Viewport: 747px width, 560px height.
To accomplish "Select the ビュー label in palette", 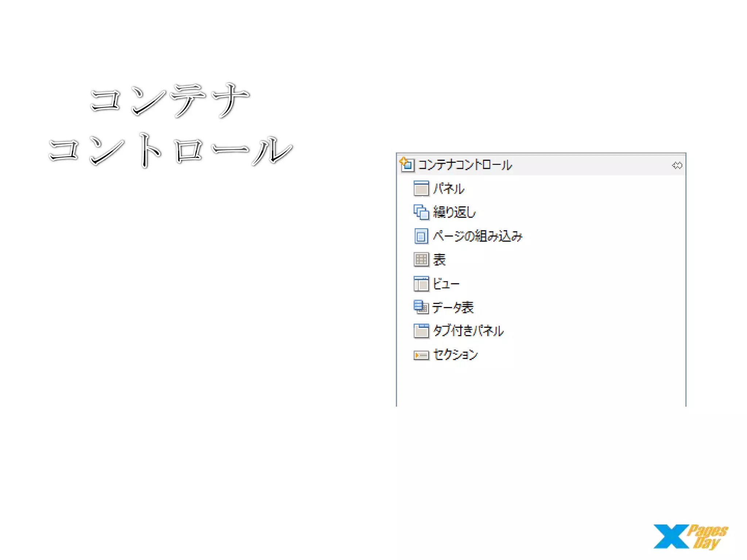I will [x=446, y=284].
